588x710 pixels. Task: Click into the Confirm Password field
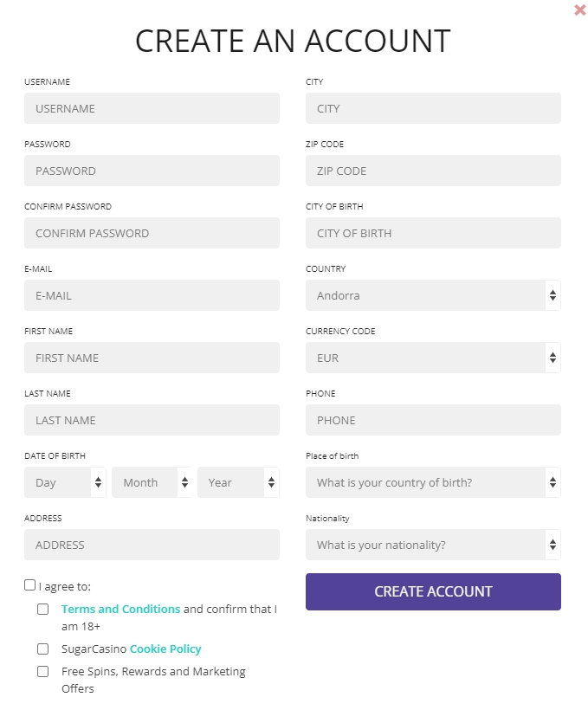pyautogui.click(x=152, y=233)
